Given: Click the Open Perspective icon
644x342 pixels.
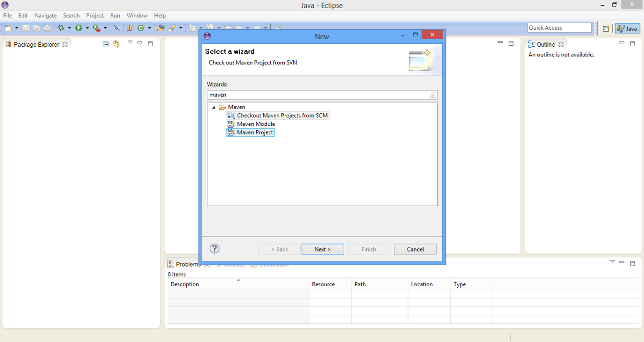Looking at the screenshot, I should (x=606, y=28).
